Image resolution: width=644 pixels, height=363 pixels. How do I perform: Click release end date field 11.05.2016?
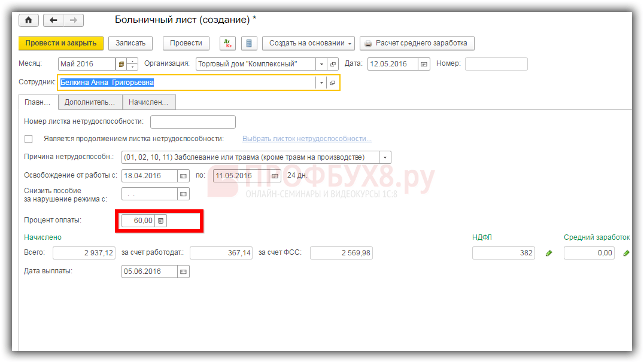(242, 176)
